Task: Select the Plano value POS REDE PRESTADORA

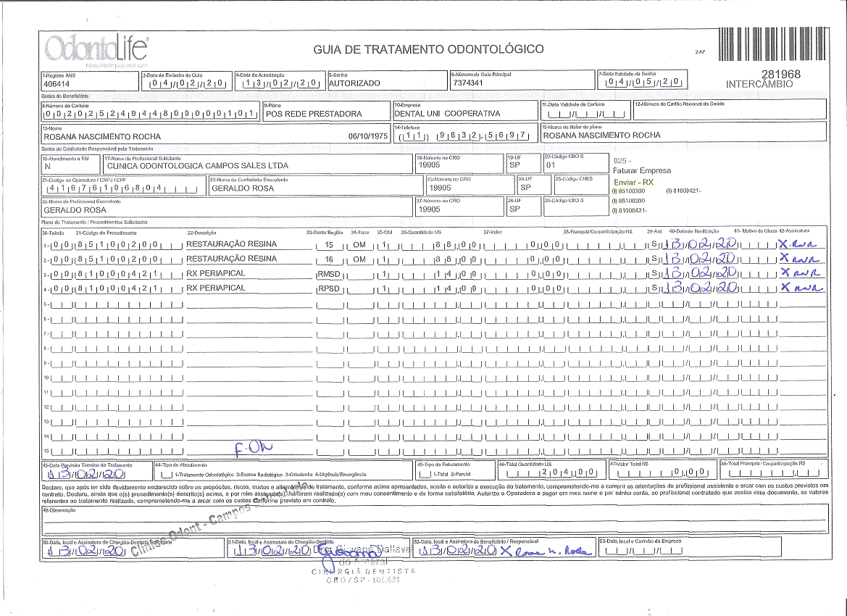Action: 314,114
